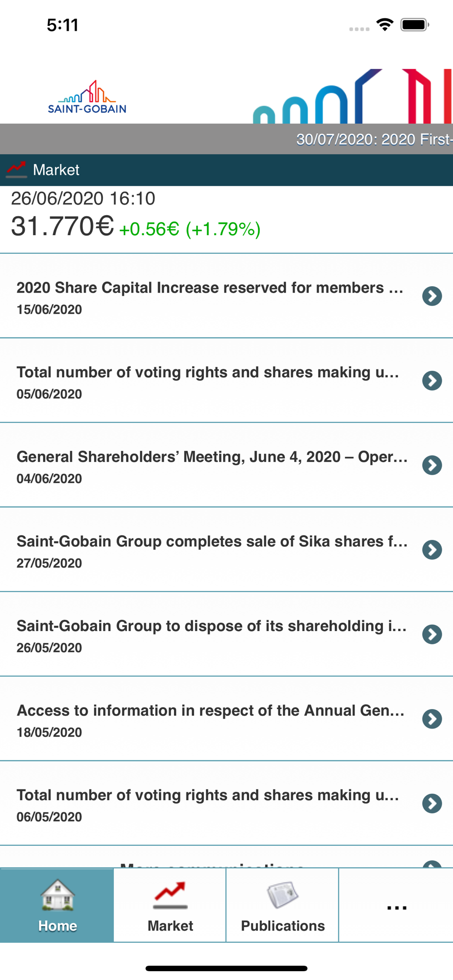Image resolution: width=453 pixels, height=980 pixels.
Task: Open news titled Saint-Gobain Group completes sale
Action: click(226, 550)
